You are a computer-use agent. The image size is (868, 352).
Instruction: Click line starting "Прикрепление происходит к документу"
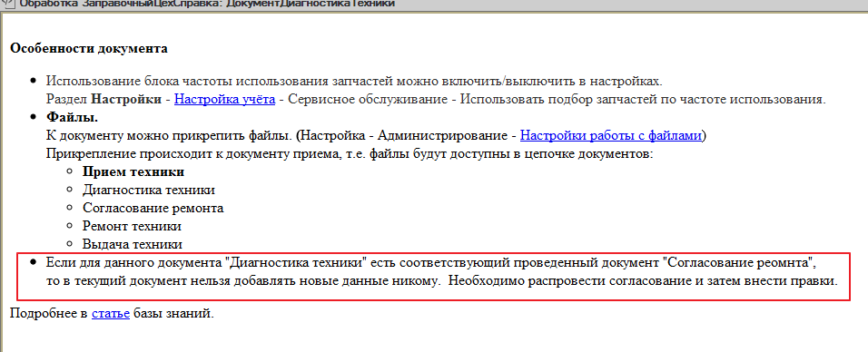pos(350,153)
